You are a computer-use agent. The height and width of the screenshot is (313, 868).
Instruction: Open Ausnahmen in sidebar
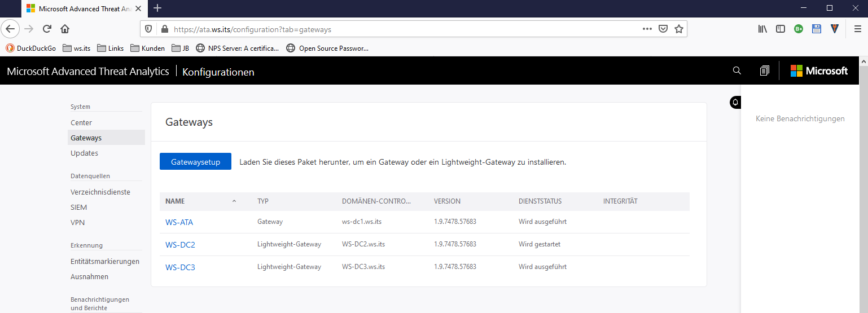pyautogui.click(x=89, y=276)
